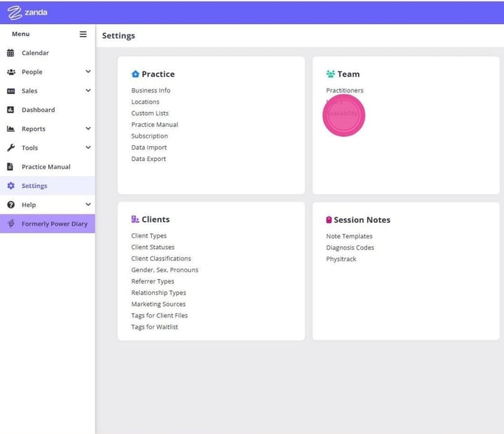
Task: Click the Calendar icon in sidebar
Action: (x=11, y=53)
